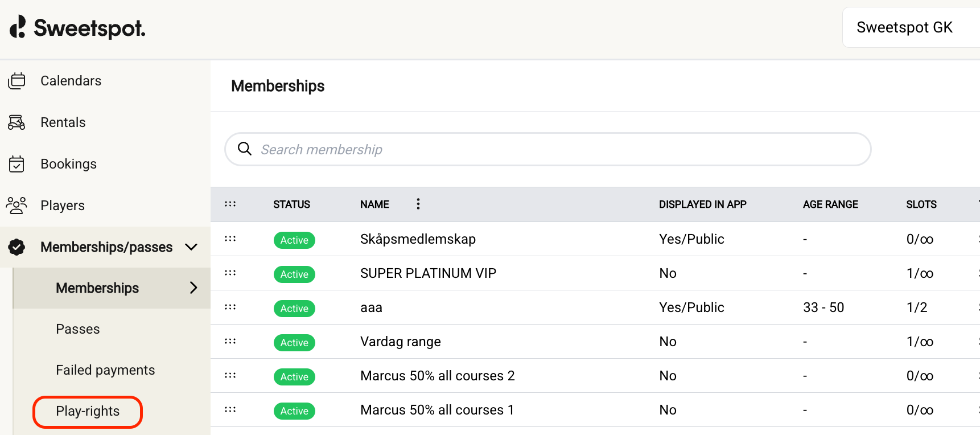
Task: Click the Sweetspot logo icon
Action: (18, 27)
